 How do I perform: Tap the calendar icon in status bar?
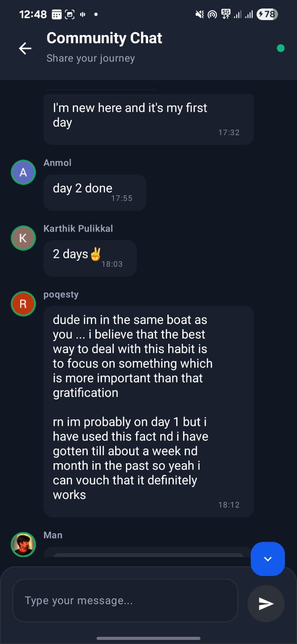57,15
